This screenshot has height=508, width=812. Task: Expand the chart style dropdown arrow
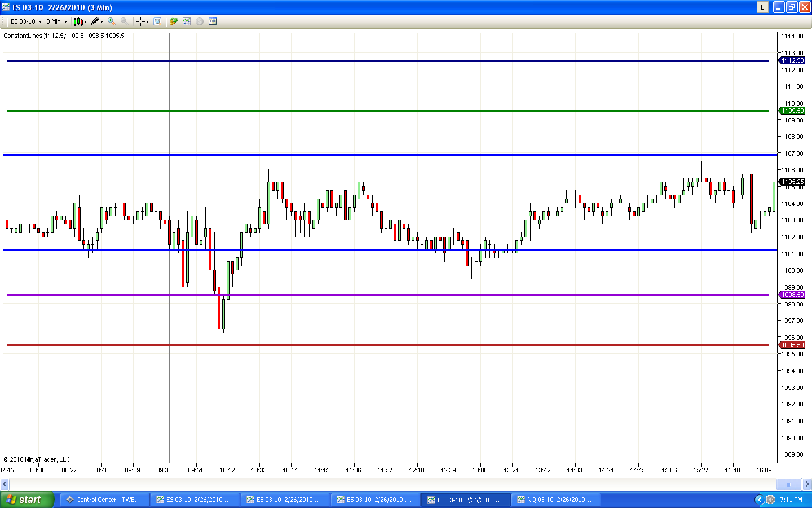tap(86, 21)
